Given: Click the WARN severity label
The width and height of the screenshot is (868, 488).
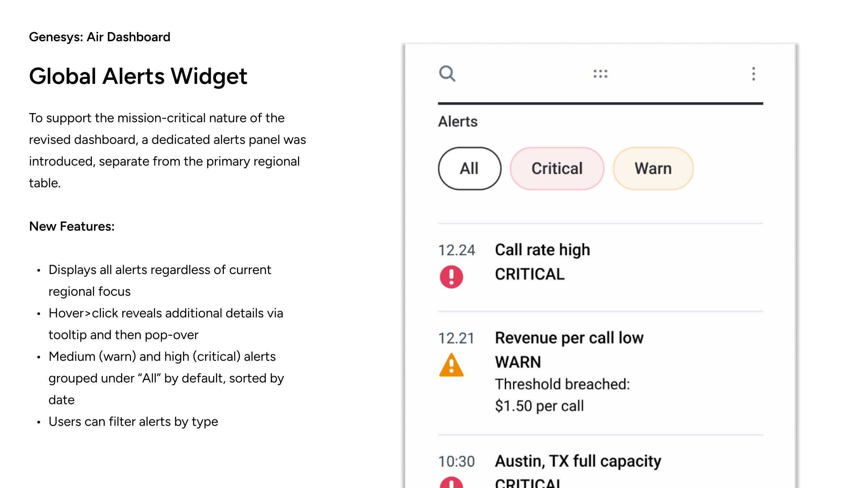Looking at the screenshot, I should click(518, 362).
